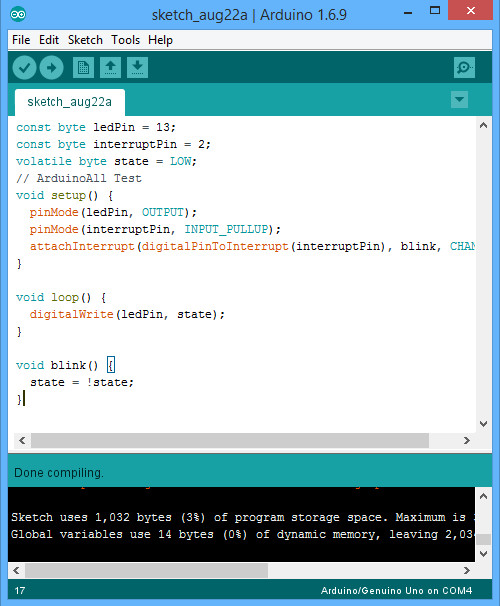Screen dimensions: 500x606
Task: Open the tab options dropdown arrow
Action: click(x=459, y=100)
